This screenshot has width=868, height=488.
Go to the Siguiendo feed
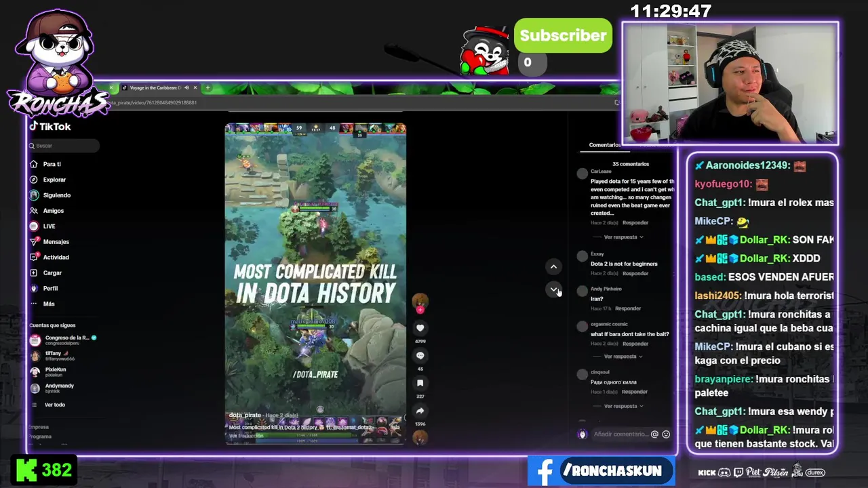click(x=50, y=195)
